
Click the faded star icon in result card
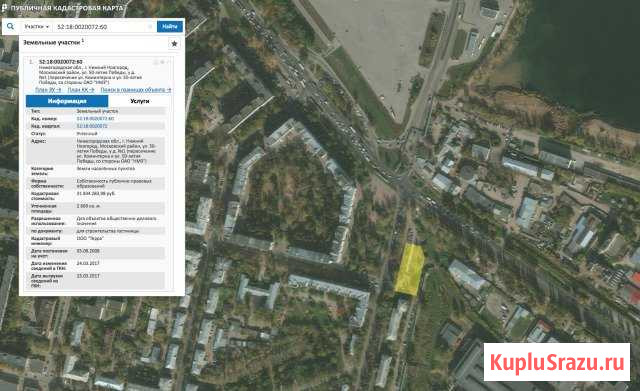(162, 62)
